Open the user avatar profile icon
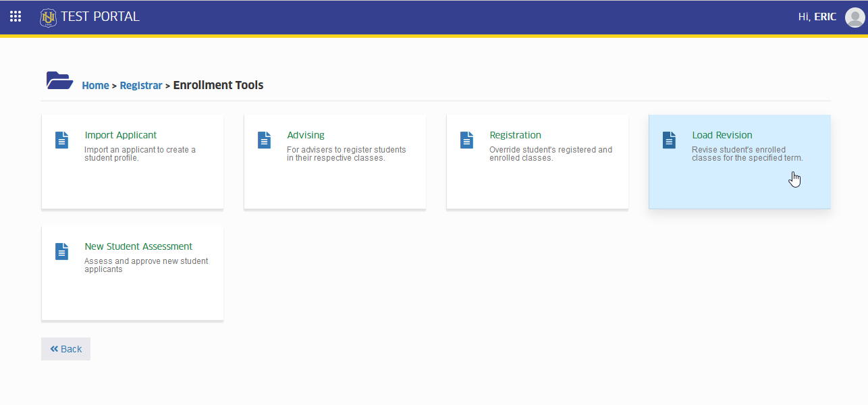Viewport: 868px width, 405px height. tap(855, 17)
